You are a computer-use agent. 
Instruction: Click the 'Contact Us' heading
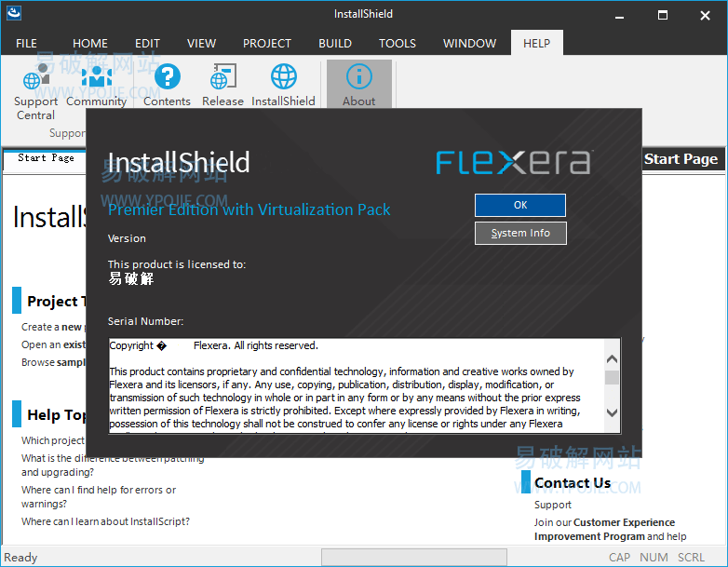point(573,483)
